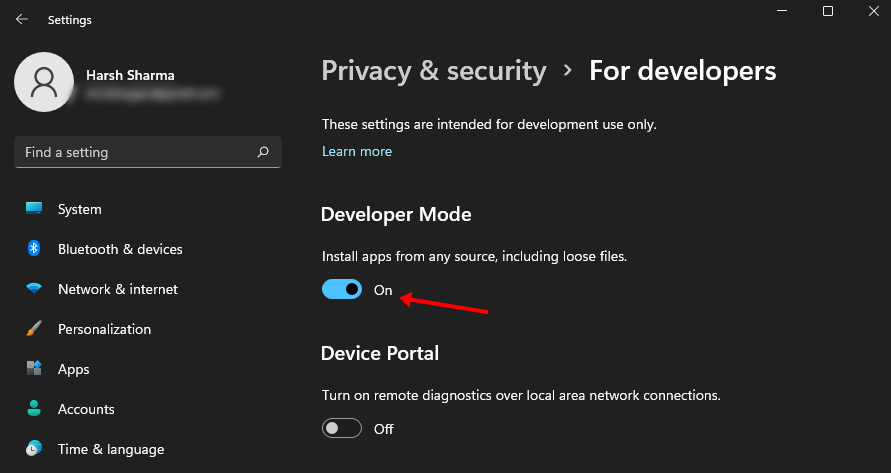The height and width of the screenshot is (473, 891).
Task: Click the System monitor icon
Action: coord(34,209)
